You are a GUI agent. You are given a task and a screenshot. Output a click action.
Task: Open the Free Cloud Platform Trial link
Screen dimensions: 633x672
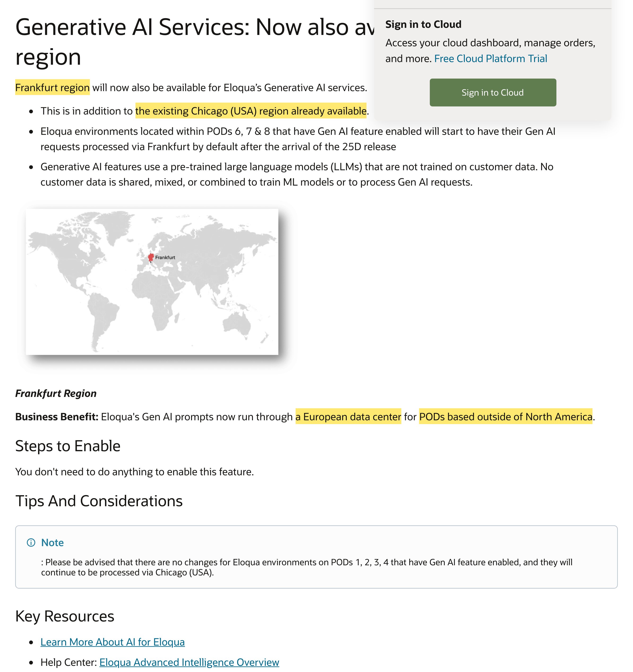click(490, 59)
